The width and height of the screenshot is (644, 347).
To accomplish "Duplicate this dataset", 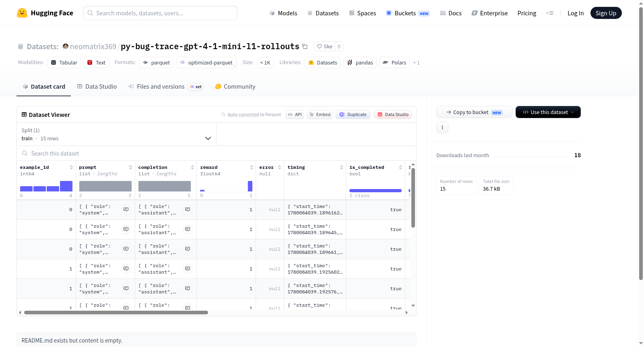I will point(353,114).
